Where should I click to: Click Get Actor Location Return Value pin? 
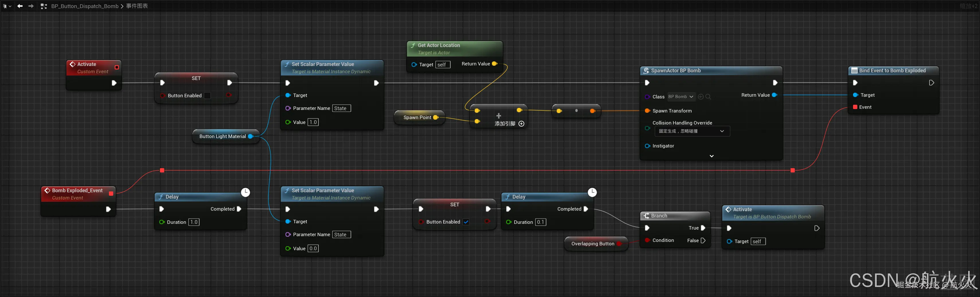tap(494, 64)
